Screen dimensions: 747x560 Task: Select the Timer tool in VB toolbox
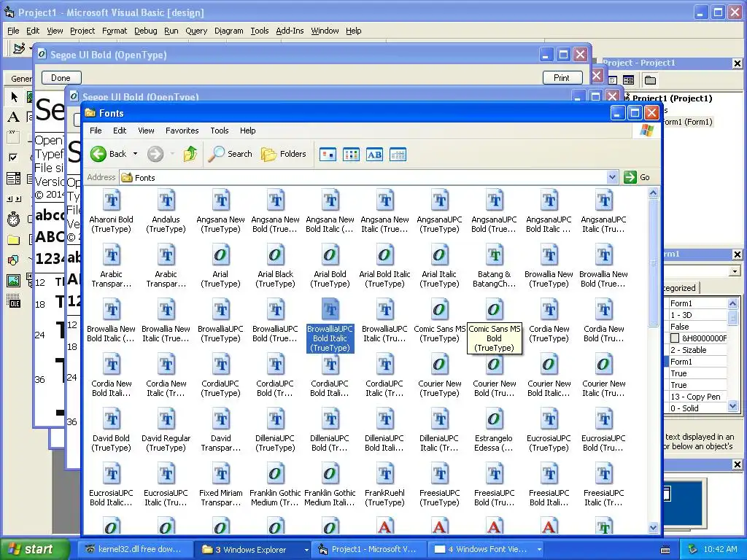(x=14, y=219)
